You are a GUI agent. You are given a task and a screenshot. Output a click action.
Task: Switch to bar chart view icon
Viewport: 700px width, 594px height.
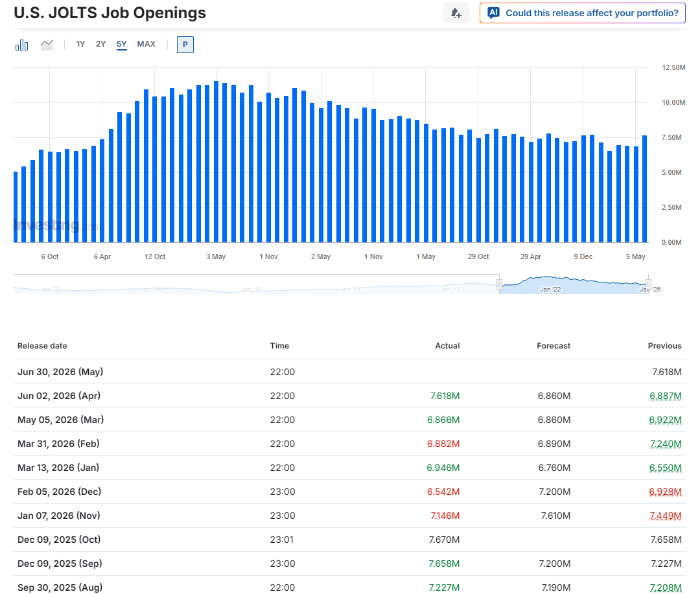coord(21,45)
